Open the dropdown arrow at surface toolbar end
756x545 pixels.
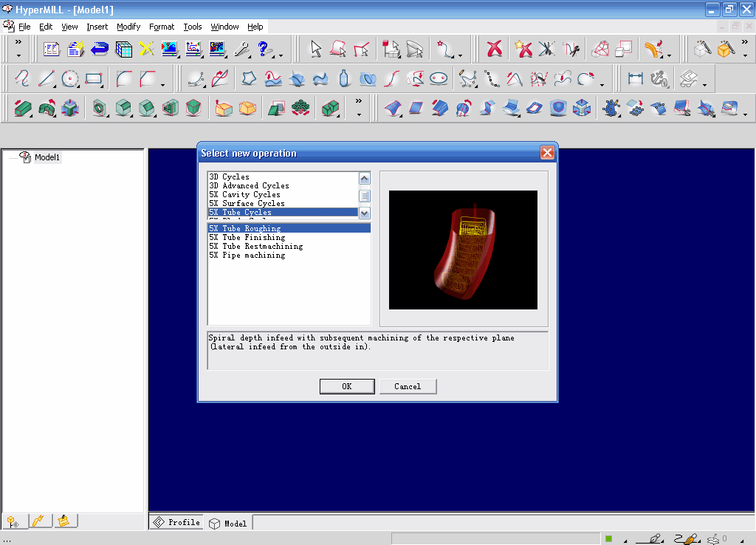(x=745, y=114)
